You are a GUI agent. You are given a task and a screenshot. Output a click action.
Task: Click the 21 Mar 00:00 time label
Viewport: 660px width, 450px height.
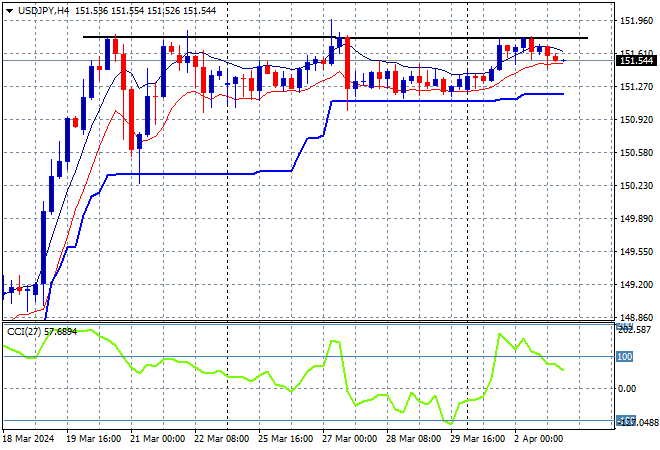[x=157, y=439]
